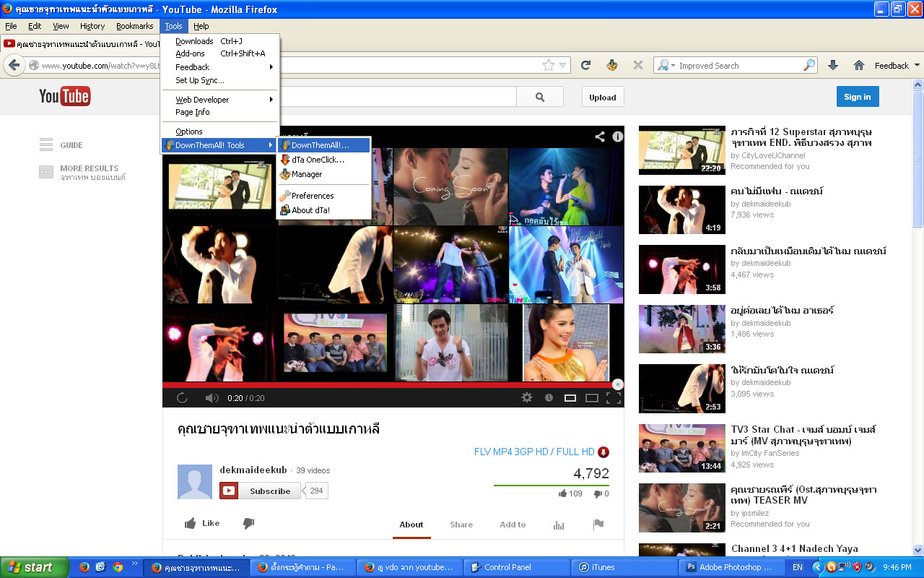Screen dimensions: 924x578
Task: Open DownThemAll! from the submenu
Action: click(x=323, y=145)
